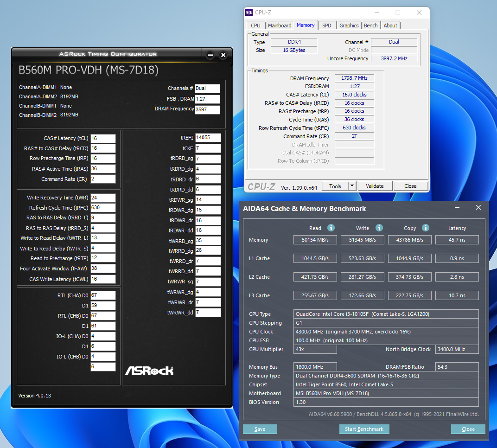Minimize the AIDA64 benchmark window
Image resolution: width=497 pixels, height=448 pixels.
pyautogui.click(x=457, y=208)
